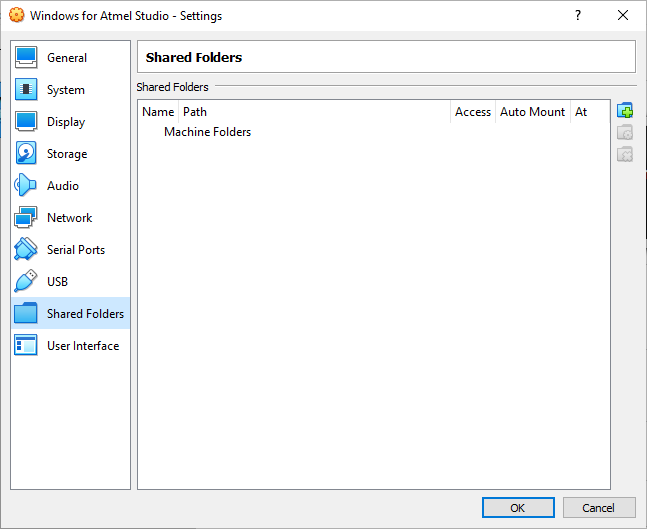Viewport: 647px width, 529px height.
Task: Open the General settings icon
Action: (26, 57)
